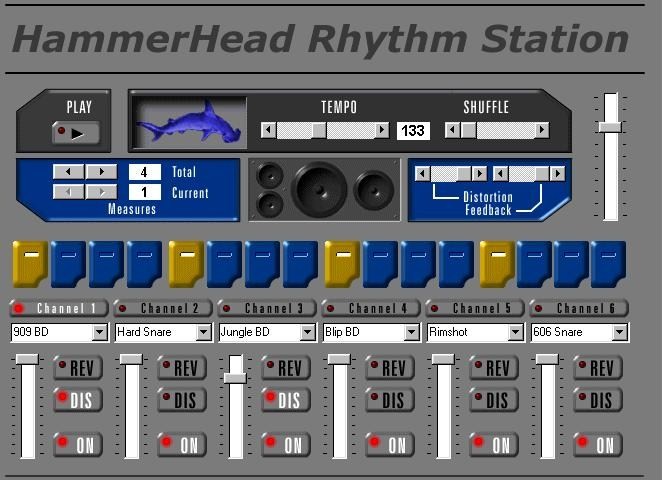The width and height of the screenshot is (662, 480).
Task: Increase feedback with the right arrow
Action: [557, 174]
